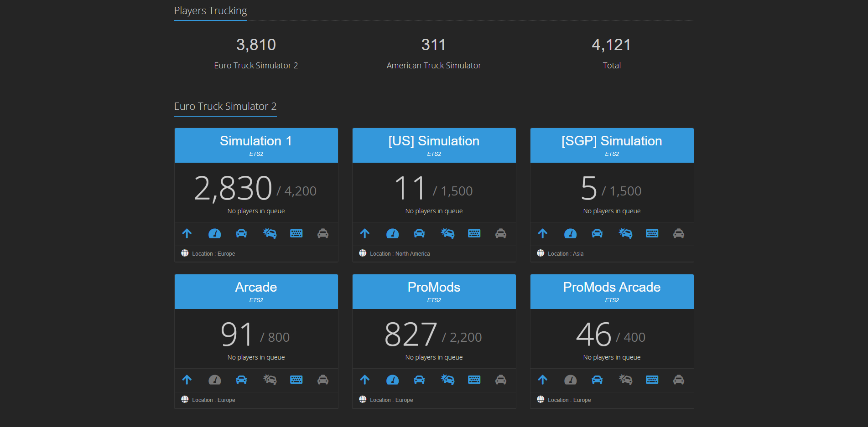This screenshot has height=427, width=868.
Task: Click the police car icon on Simulation 1
Action: 323,233
